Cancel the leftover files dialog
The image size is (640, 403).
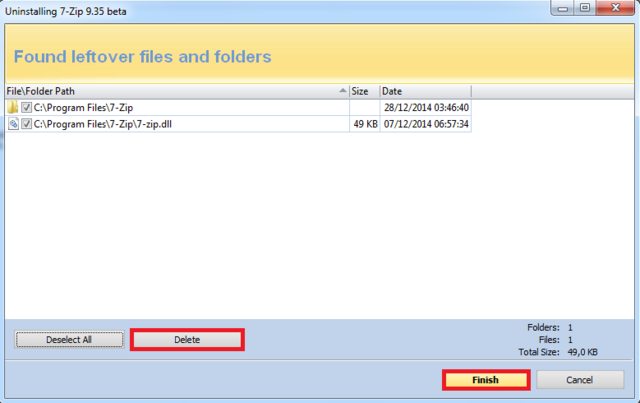580,380
